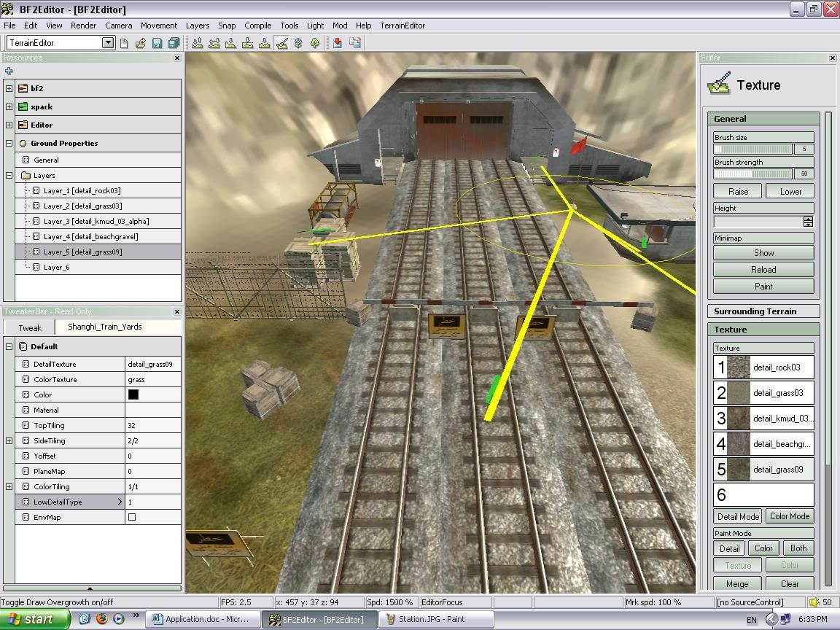Select the tree overgrowth tool icon
The image size is (840, 630).
pos(315,43)
